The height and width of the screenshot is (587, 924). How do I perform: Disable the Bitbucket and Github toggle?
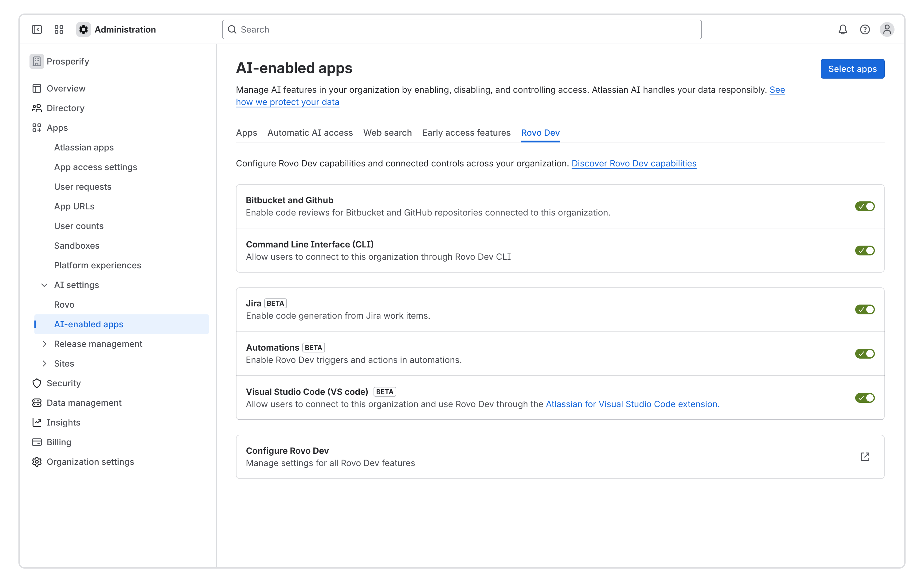tap(865, 206)
